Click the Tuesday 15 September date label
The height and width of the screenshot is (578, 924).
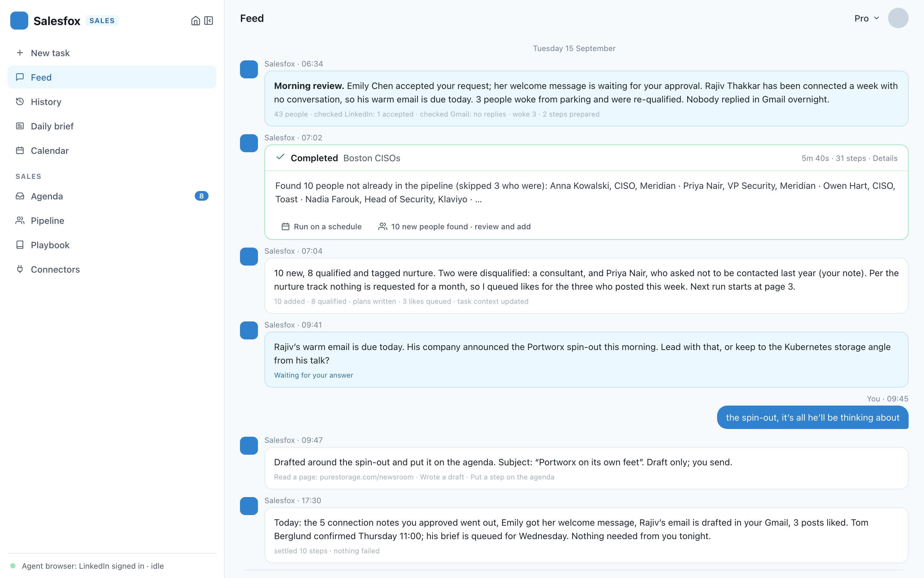pyautogui.click(x=574, y=48)
